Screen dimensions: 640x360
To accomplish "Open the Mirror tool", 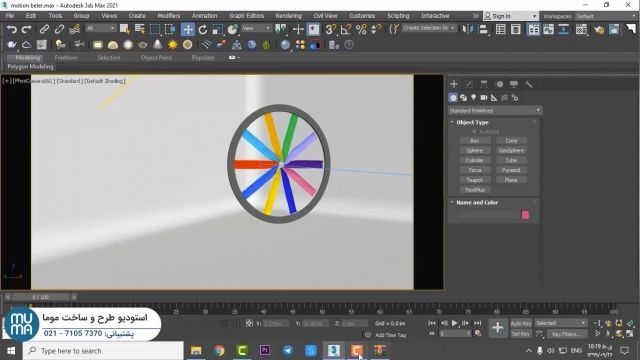I will tap(467, 29).
